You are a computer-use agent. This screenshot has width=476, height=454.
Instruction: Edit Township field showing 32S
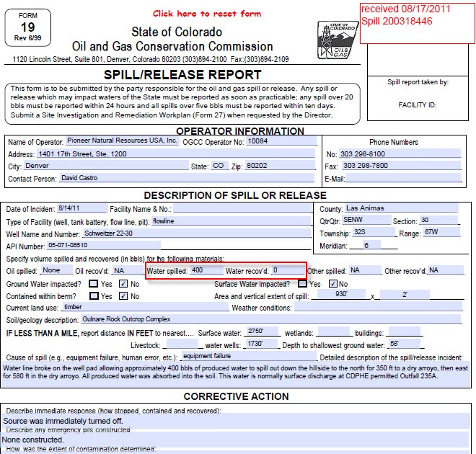[374, 232]
